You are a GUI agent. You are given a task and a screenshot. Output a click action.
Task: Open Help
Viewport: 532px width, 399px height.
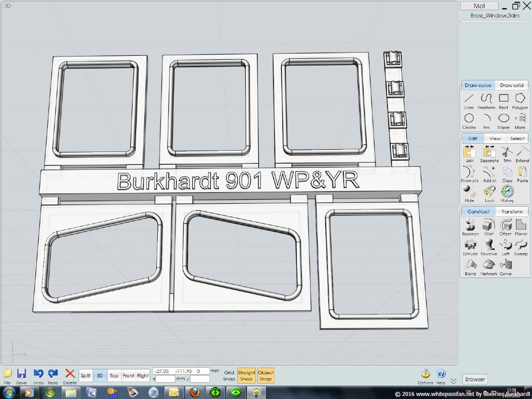pos(441,377)
